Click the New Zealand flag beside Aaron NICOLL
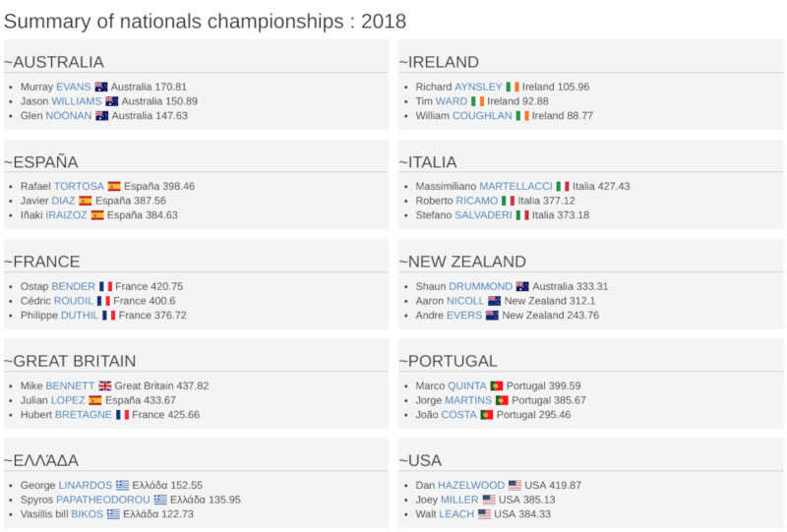 tap(495, 301)
